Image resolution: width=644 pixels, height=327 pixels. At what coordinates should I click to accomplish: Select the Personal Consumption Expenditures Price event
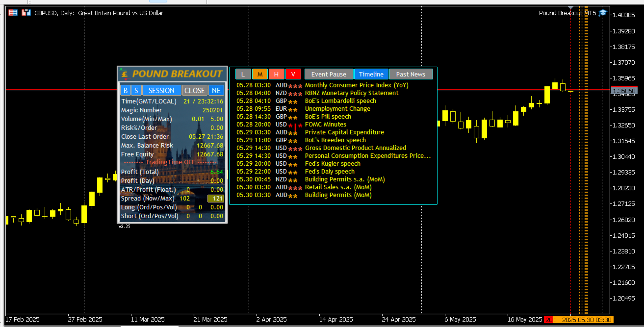[x=368, y=156]
